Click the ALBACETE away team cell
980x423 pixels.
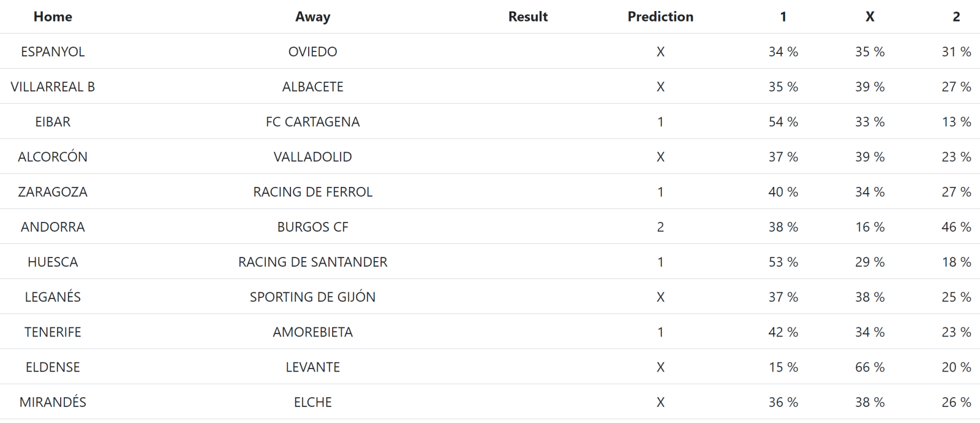(312, 86)
